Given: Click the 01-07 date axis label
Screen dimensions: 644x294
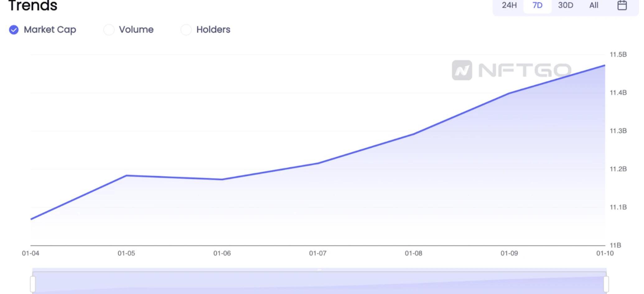Looking at the screenshot, I should [318, 253].
